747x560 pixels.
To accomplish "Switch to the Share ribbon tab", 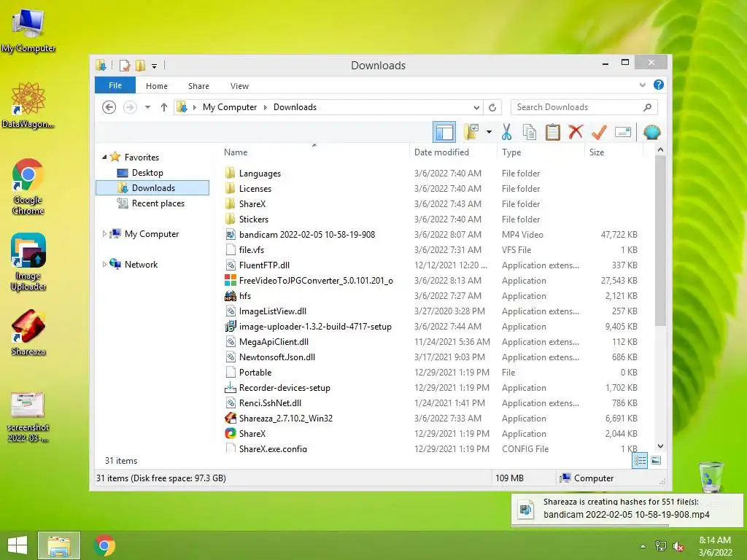I will [198, 86].
